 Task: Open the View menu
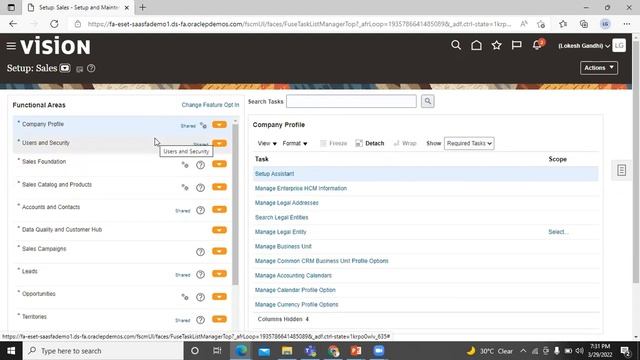267,143
